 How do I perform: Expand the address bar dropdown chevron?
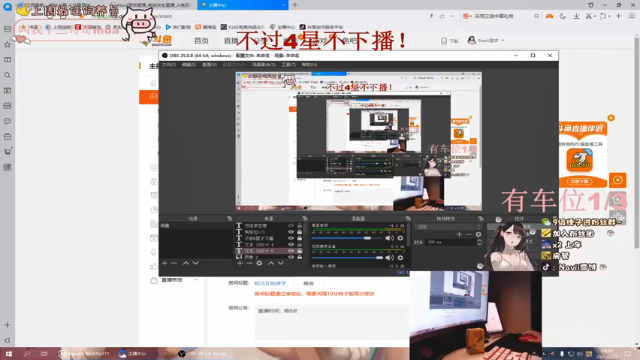[452, 16]
